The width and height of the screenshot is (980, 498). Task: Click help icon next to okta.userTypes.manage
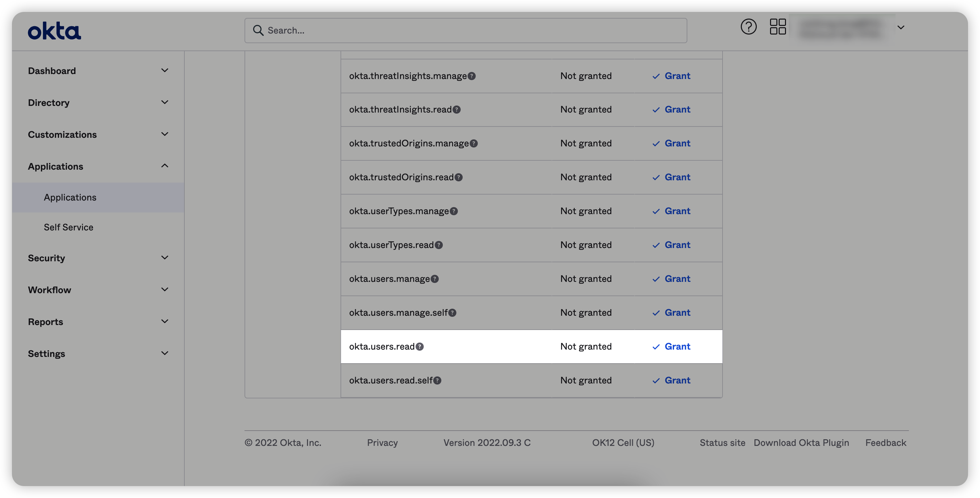point(454,211)
